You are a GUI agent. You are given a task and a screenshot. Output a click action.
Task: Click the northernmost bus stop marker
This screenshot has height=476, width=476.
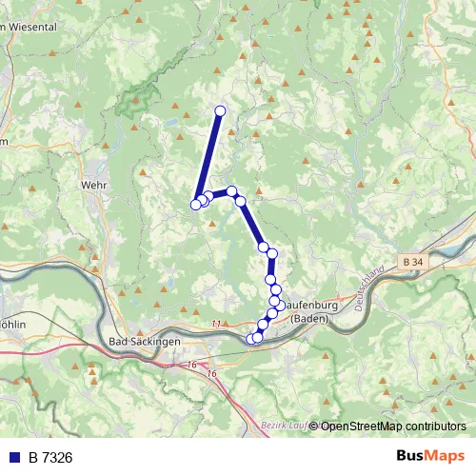pyautogui.click(x=220, y=110)
